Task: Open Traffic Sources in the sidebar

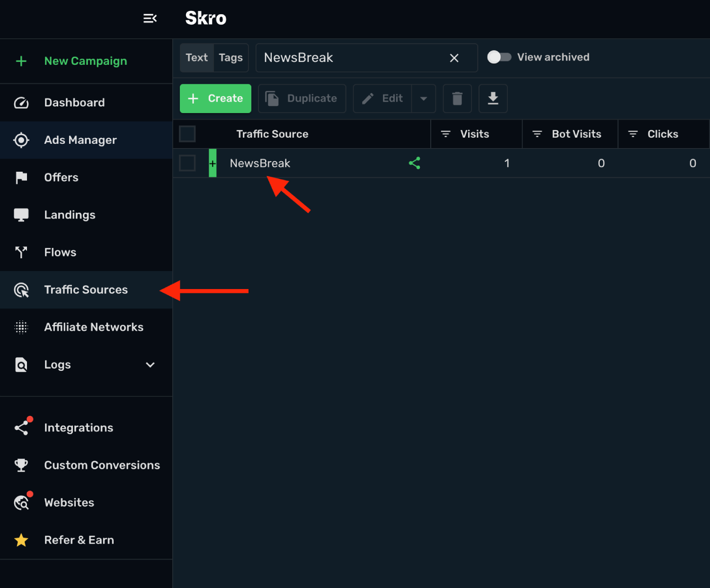Action: 86,290
